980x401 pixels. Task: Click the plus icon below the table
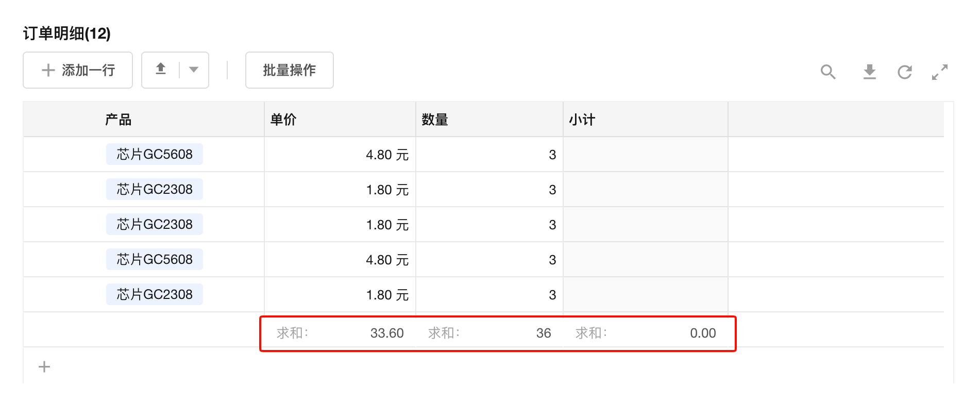pos(44,366)
